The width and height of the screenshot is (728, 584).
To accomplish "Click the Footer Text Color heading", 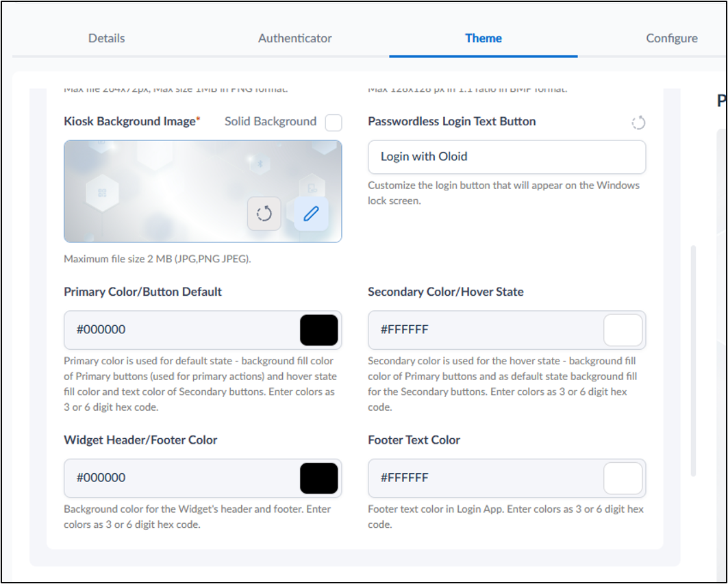I will tap(414, 440).
